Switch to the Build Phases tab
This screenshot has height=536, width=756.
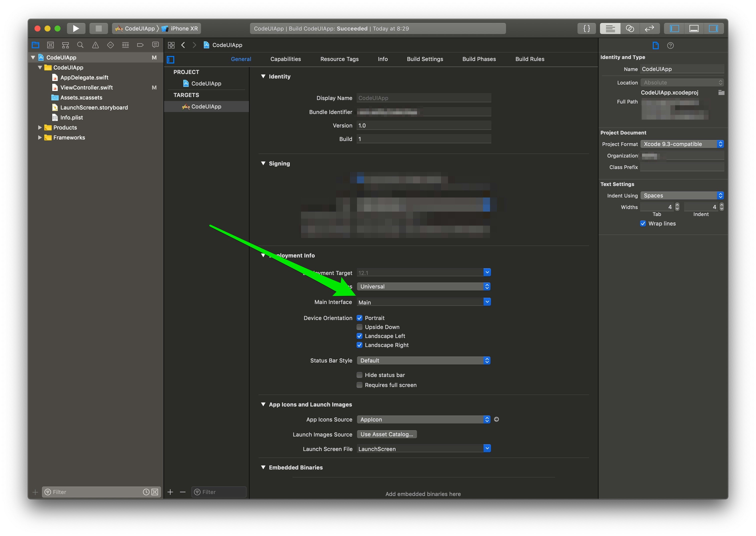click(x=479, y=59)
